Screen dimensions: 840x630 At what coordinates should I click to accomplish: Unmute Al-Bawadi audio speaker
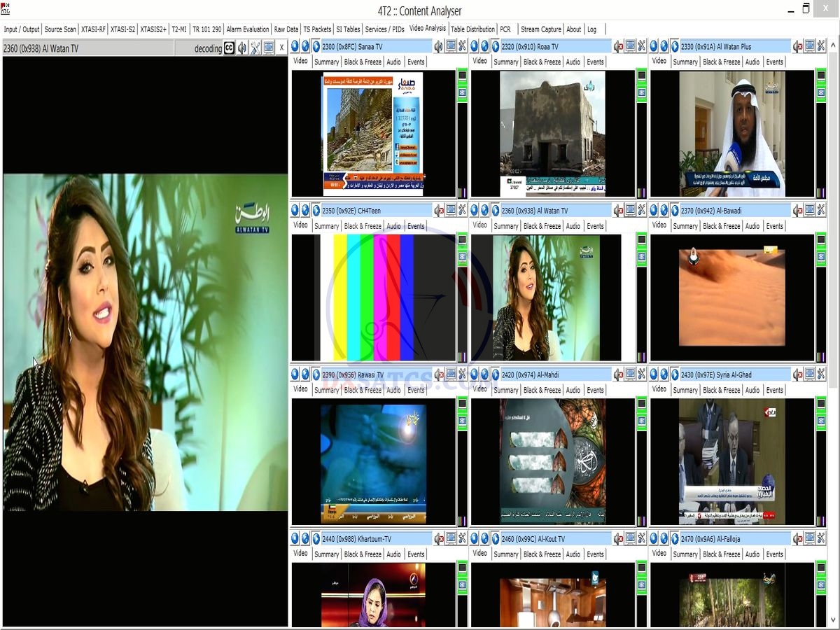pyautogui.click(x=797, y=210)
